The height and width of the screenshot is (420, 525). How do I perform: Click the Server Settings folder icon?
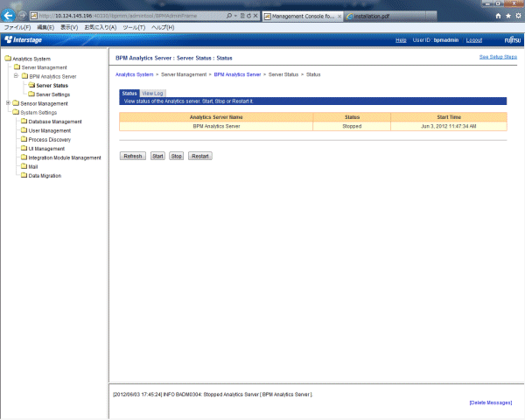pyautogui.click(x=31, y=94)
